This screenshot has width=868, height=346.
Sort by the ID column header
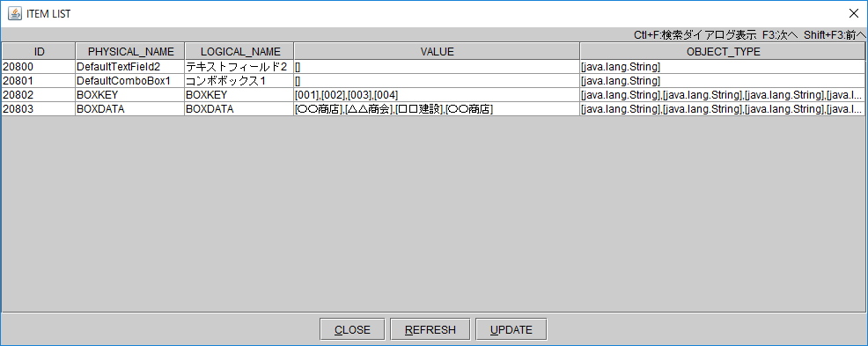click(39, 51)
